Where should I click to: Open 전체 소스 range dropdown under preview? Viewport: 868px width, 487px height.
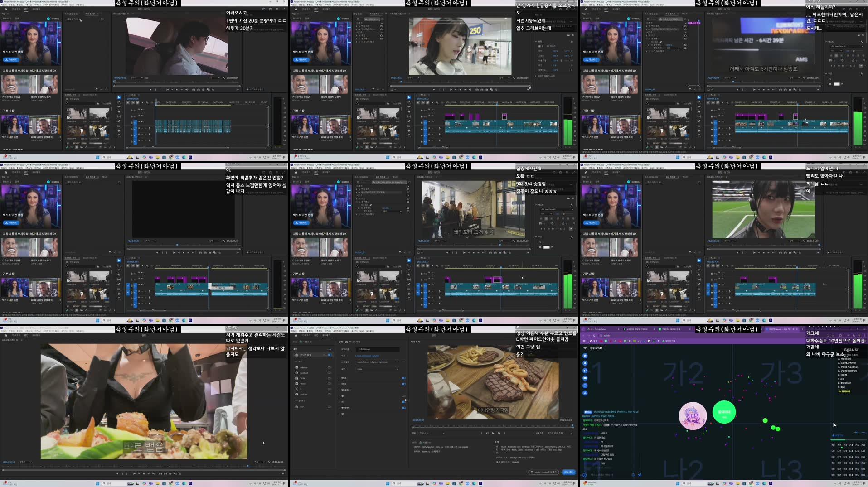coord(432,433)
